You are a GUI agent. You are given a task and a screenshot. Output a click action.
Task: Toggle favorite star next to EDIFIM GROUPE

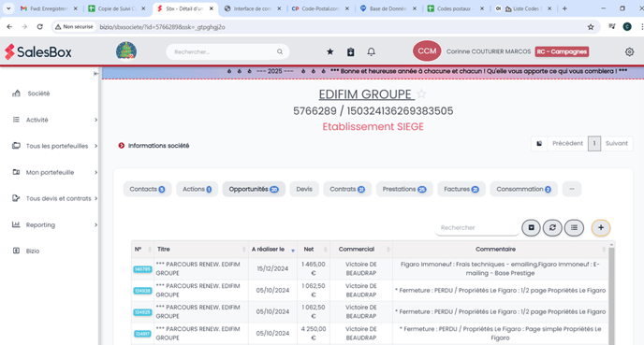tap(421, 93)
